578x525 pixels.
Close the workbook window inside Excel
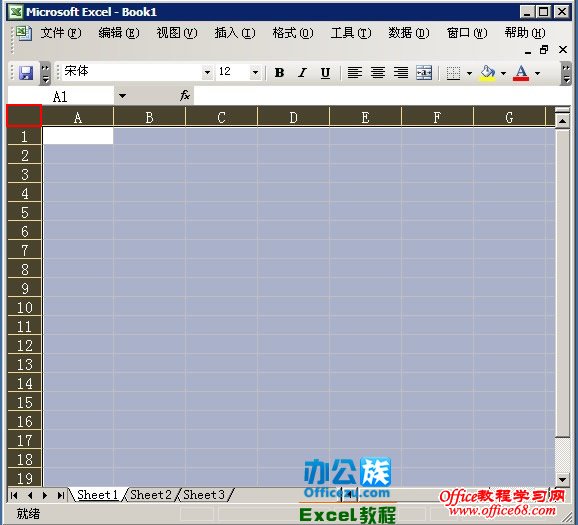coord(563,49)
